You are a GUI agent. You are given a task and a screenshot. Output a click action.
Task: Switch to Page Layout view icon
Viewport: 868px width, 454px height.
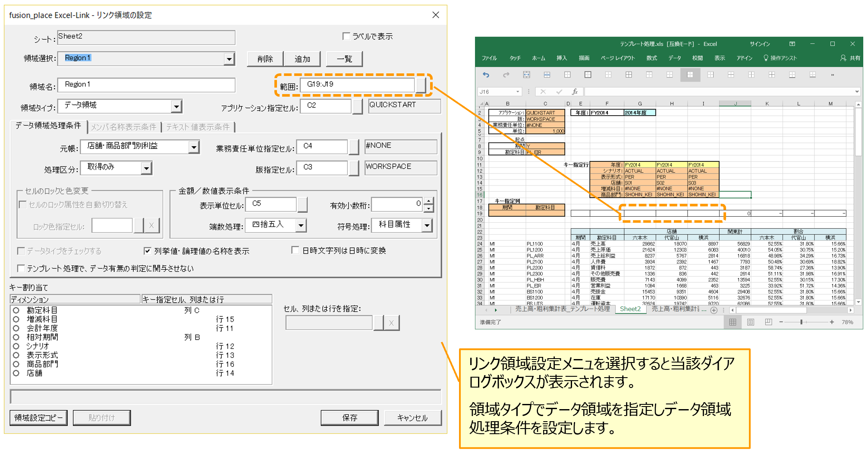tap(751, 322)
